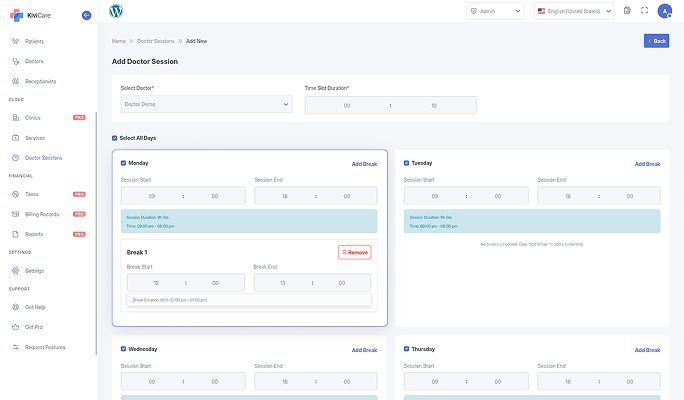
Task: Click the Back button
Action: 657,41
